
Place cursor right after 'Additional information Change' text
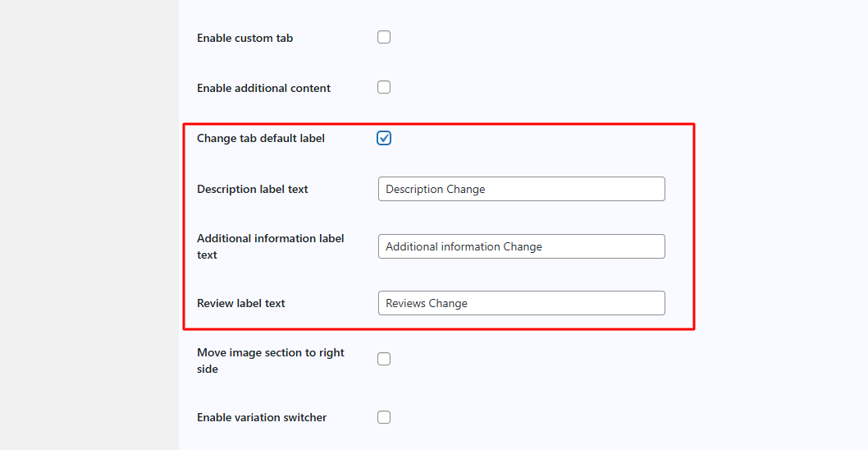[544, 246]
